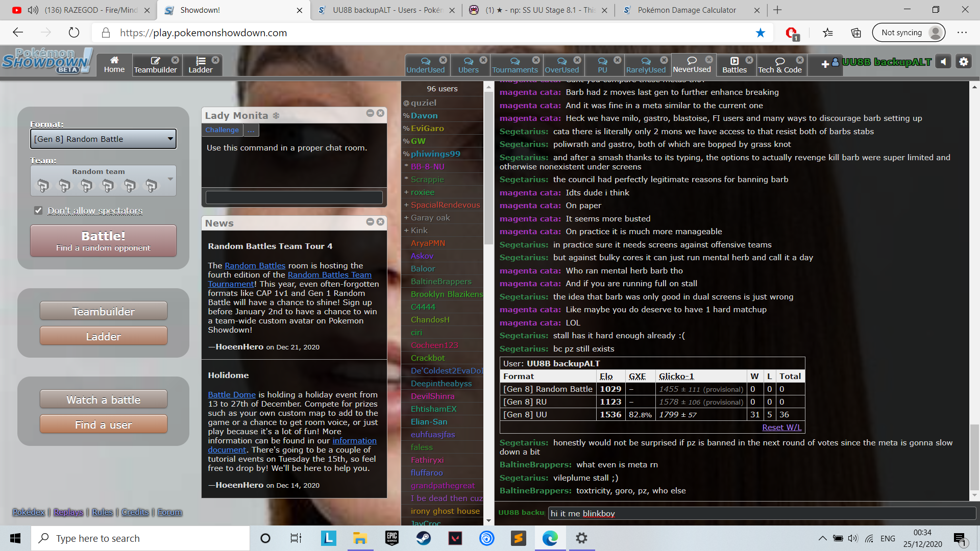Mute audio on the RAZEGOD browser tab
Screen dimensions: 980x551
[33, 10]
